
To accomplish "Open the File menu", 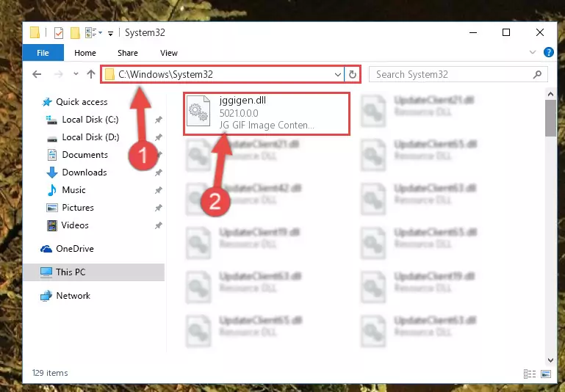I will (43, 53).
